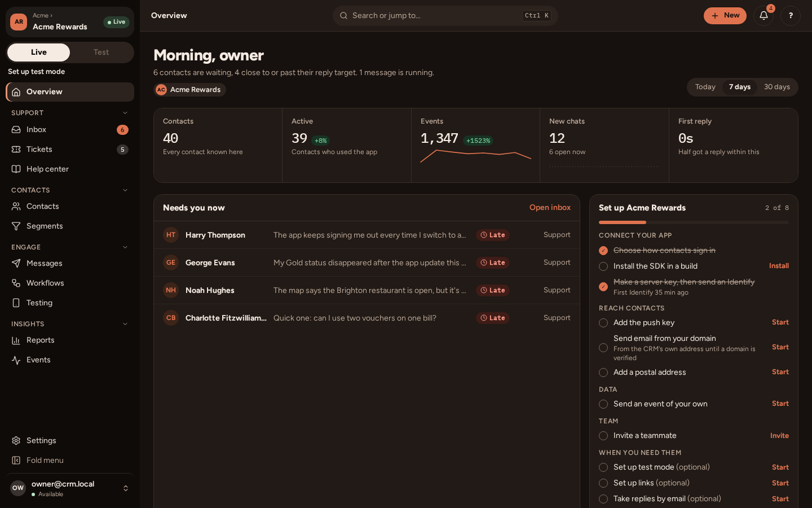Click the help question mark icon
This screenshot has height=508, width=812.
(791, 16)
